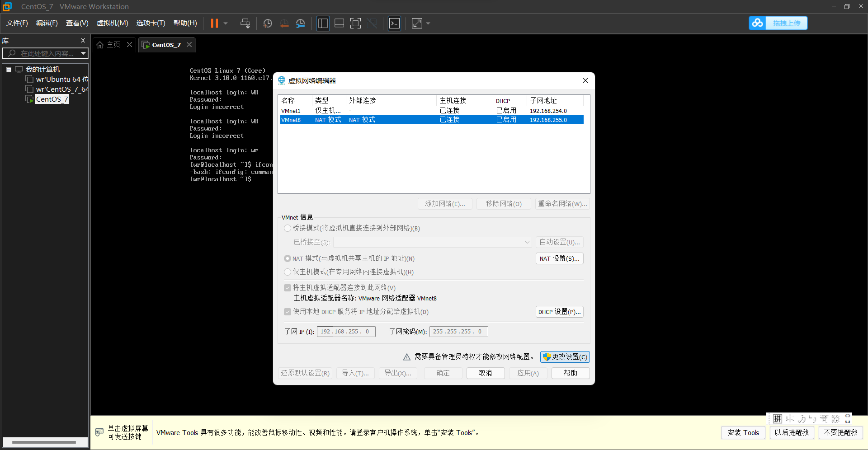
Task: Select the VMnet8 network row
Action: pyautogui.click(x=432, y=120)
